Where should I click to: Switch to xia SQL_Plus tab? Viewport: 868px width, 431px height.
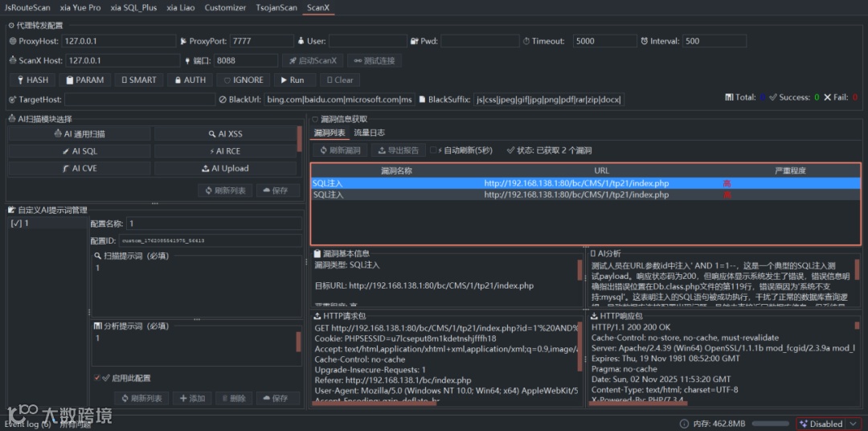133,8
